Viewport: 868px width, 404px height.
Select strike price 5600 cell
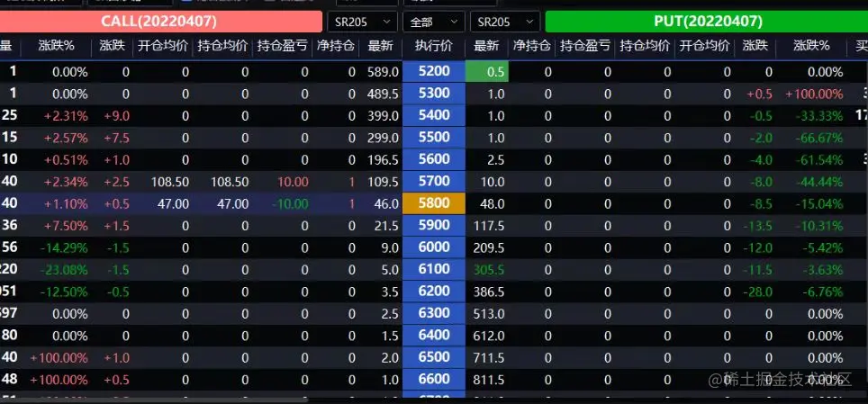click(434, 159)
